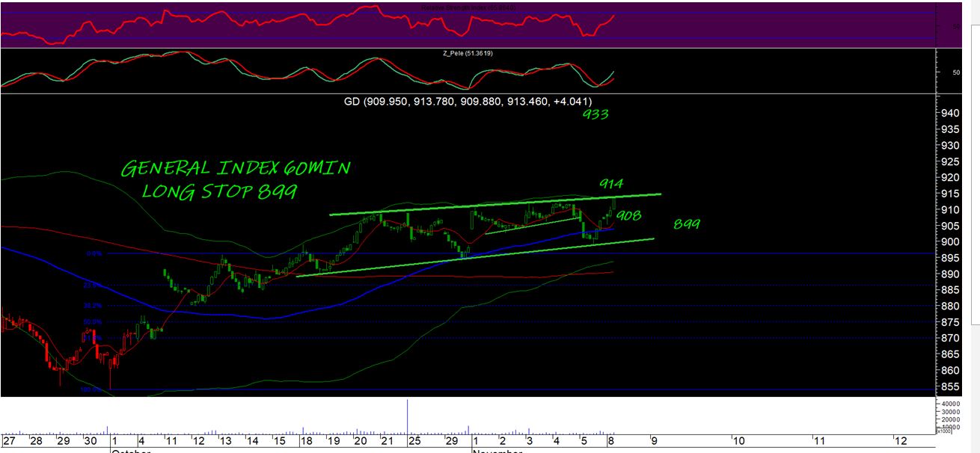Select date 25 on the time axis

coord(411,441)
